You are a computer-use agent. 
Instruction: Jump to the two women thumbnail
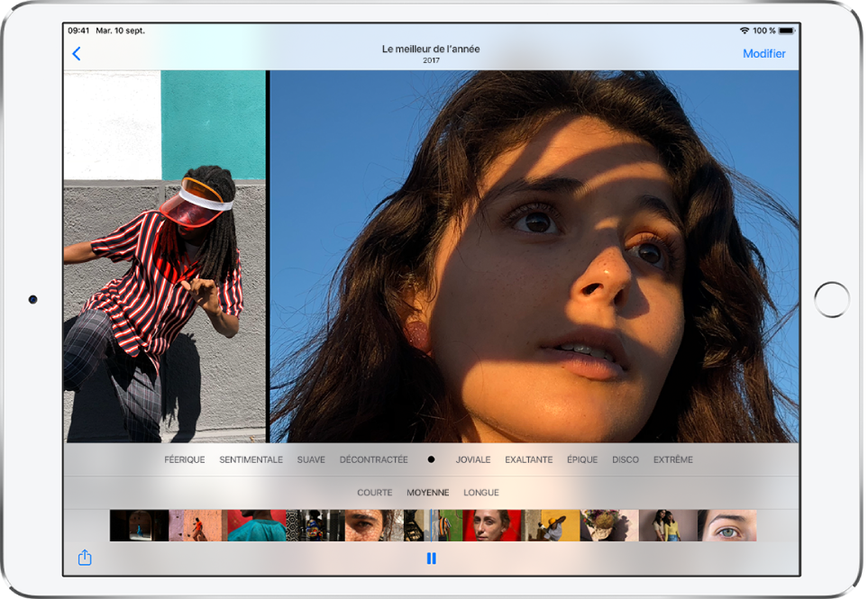coord(668,525)
